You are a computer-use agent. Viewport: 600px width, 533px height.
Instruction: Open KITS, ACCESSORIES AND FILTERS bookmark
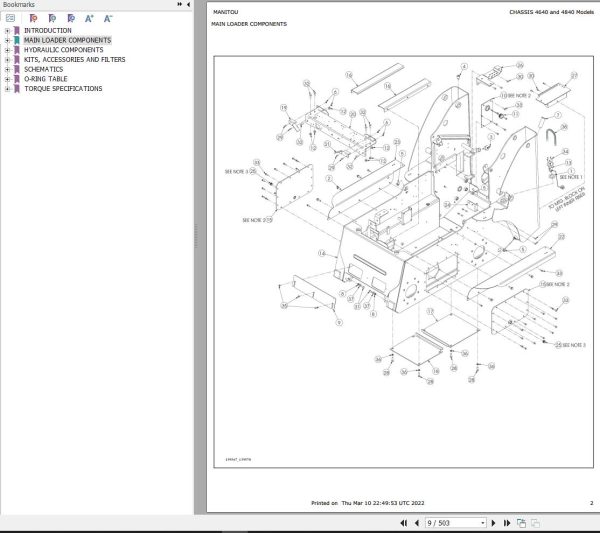[75, 60]
